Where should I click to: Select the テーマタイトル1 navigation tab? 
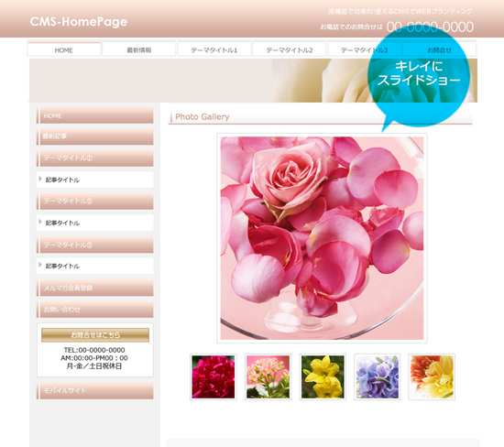click(x=214, y=49)
